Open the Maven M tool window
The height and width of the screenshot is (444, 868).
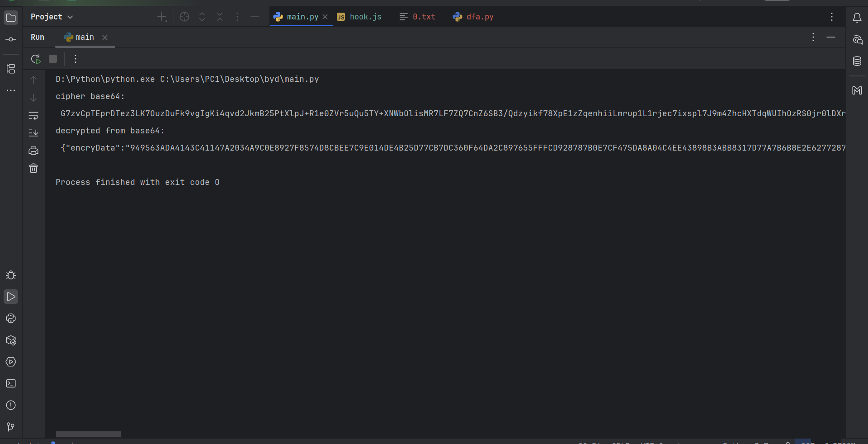[857, 90]
